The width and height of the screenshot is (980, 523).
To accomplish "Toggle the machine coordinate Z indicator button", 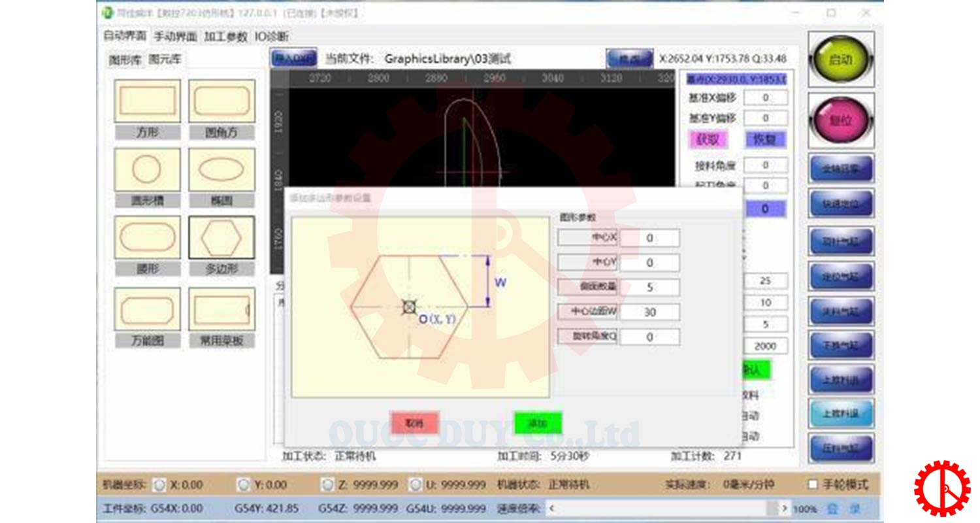I will point(327,484).
